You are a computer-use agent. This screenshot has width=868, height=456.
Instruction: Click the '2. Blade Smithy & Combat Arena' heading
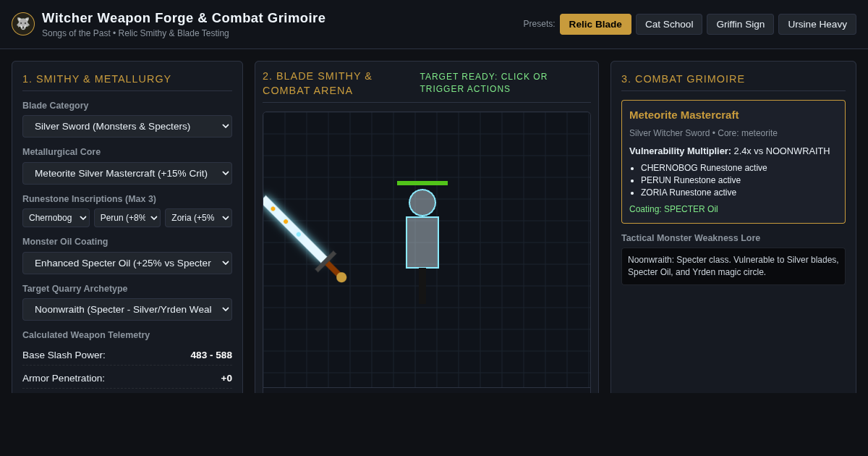tap(318, 83)
